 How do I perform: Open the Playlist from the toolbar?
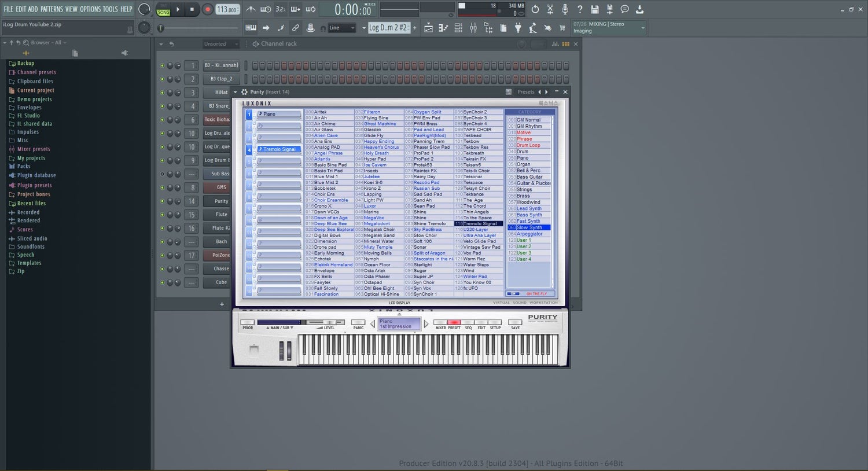coord(428,27)
